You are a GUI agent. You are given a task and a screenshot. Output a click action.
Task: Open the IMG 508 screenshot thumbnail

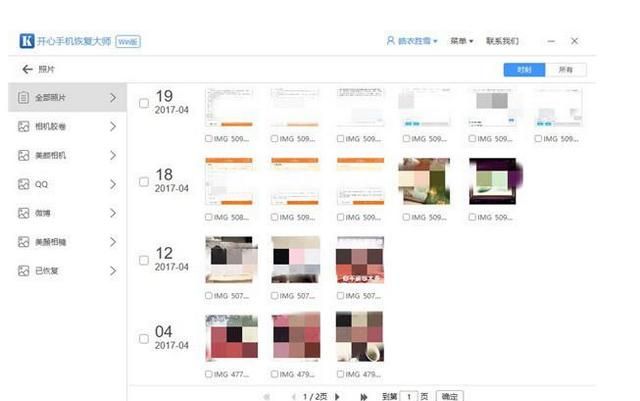pos(229,181)
